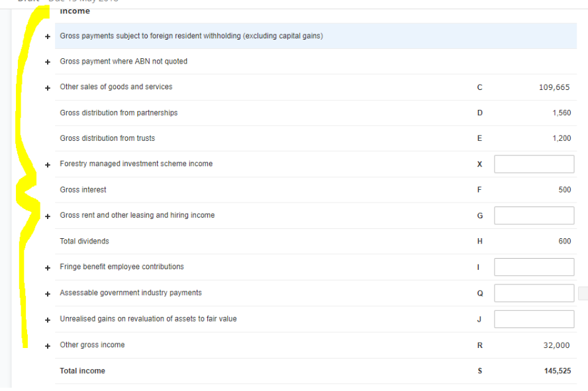This screenshot has width=588, height=391.
Task: Click the Unrealised gains on revaluation label
Action: pos(148,319)
